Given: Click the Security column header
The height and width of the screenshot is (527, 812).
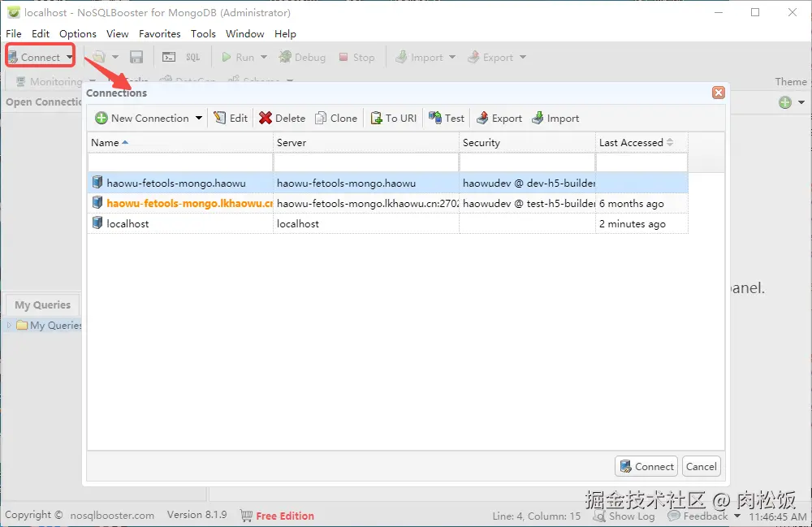Looking at the screenshot, I should pos(527,142).
